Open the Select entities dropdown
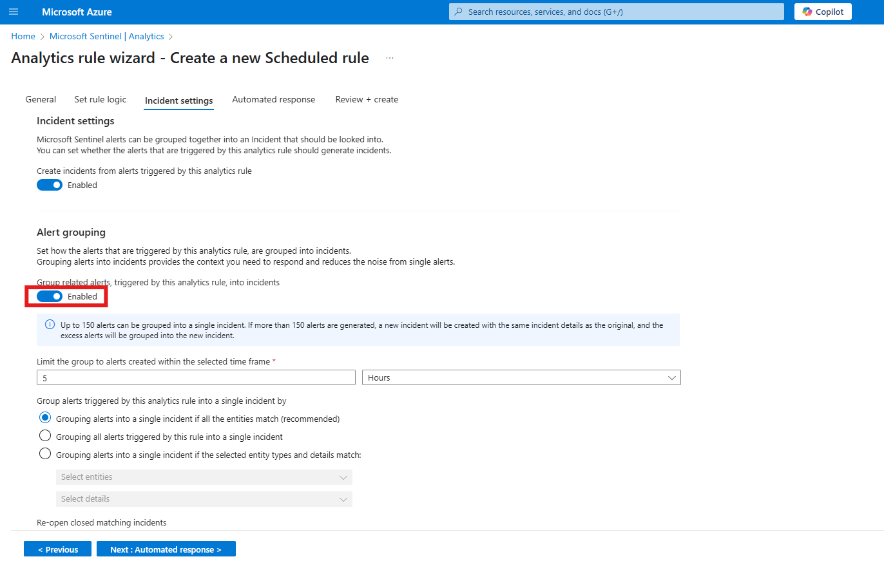 204,477
